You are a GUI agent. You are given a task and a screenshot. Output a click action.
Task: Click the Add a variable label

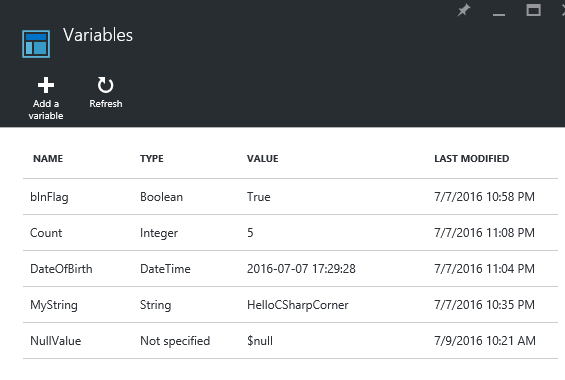pos(46,109)
